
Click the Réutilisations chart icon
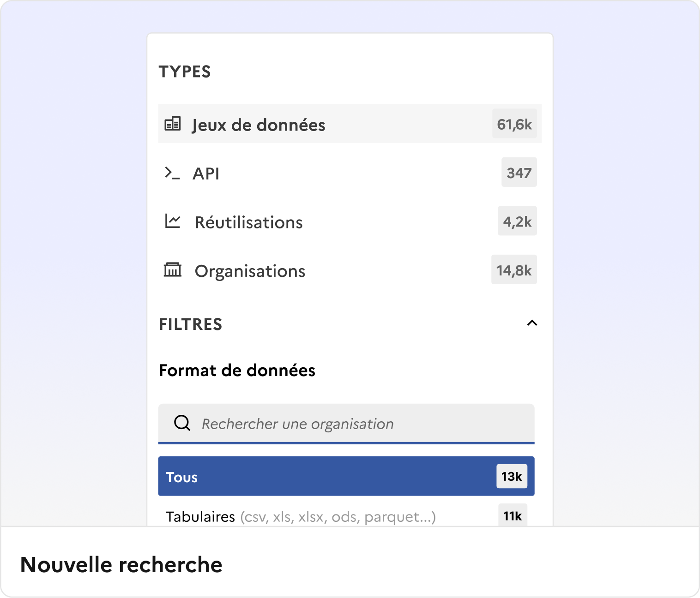(172, 221)
